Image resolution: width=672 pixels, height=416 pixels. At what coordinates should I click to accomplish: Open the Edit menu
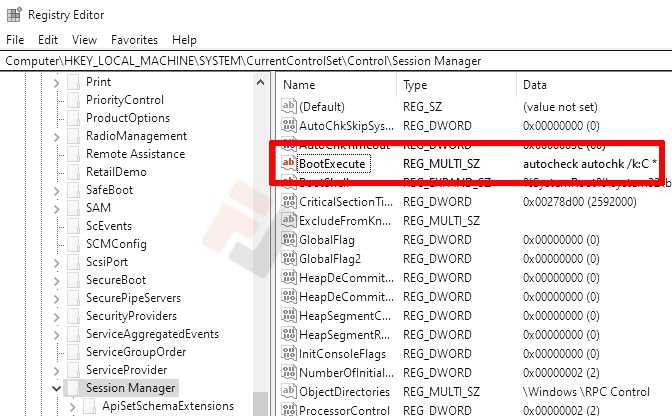pos(48,40)
